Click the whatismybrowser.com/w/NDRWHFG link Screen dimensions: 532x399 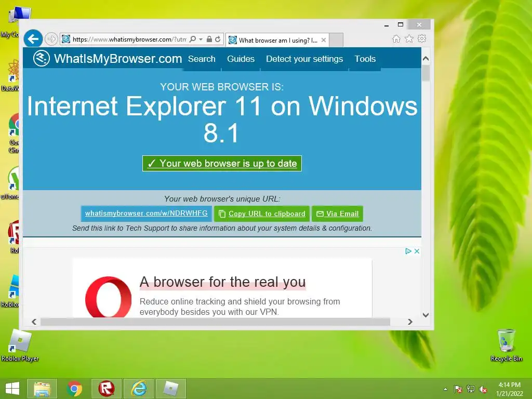tap(146, 214)
